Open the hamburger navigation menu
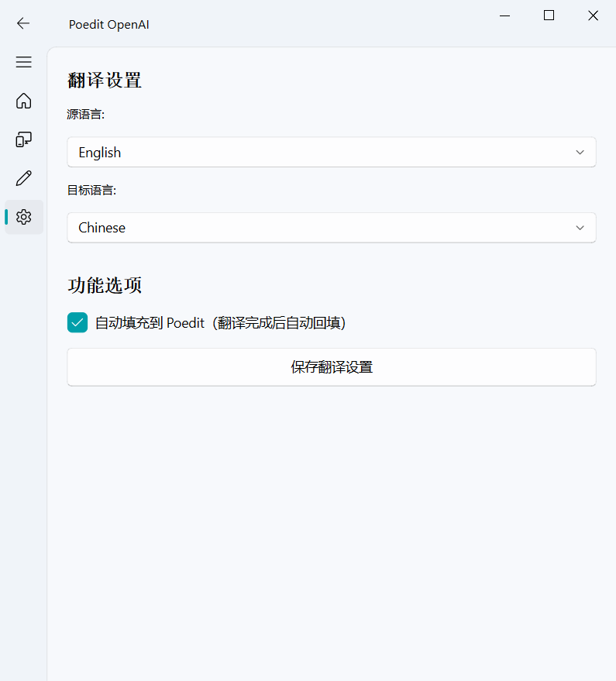Image resolution: width=616 pixels, height=681 pixels. [x=23, y=62]
